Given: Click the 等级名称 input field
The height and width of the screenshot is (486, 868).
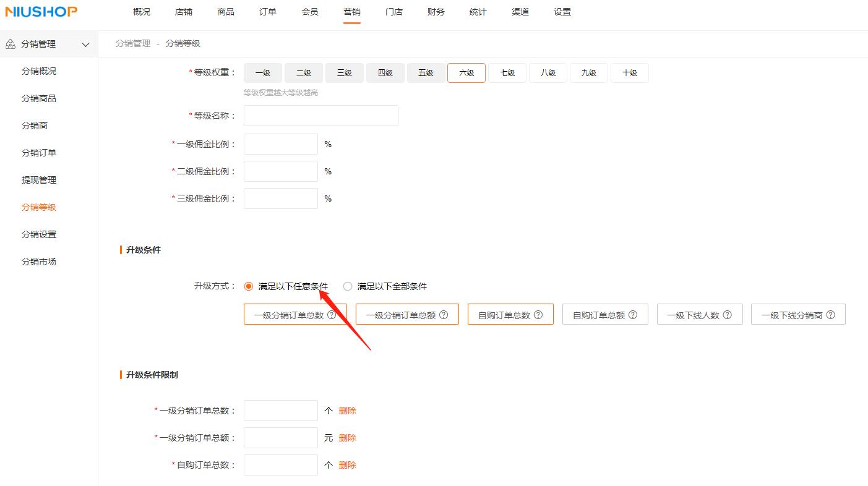Looking at the screenshot, I should pyautogui.click(x=320, y=115).
